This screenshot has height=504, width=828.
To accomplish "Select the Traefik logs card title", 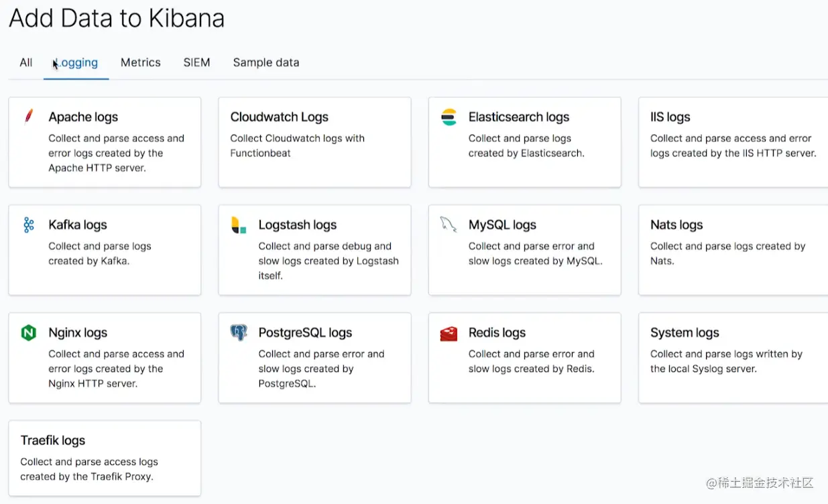I will click(53, 440).
